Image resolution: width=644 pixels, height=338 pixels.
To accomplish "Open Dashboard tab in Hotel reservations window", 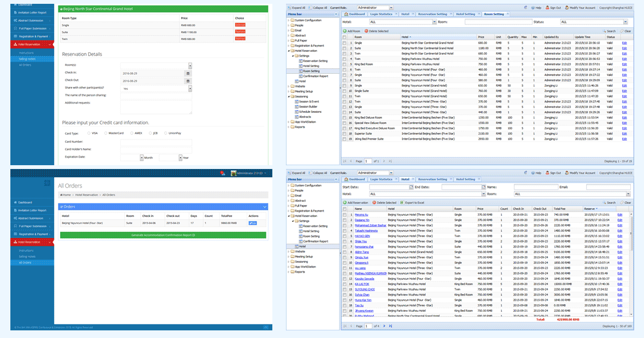I will click(354, 179).
